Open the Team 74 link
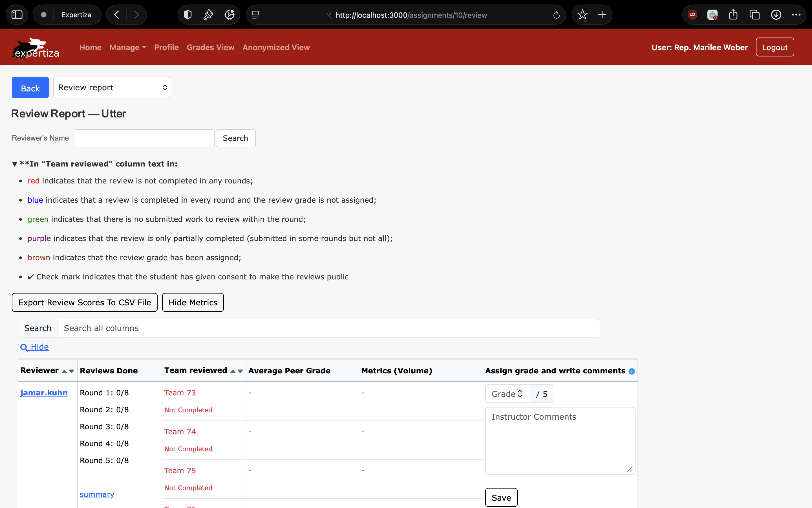Image resolution: width=812 pixels, height=508 pixels. tap(180, 432)
